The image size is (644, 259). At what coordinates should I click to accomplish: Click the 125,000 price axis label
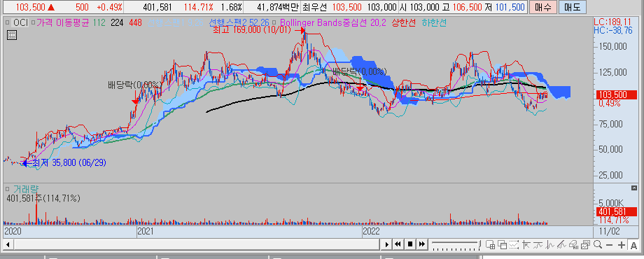coord(612,72)
